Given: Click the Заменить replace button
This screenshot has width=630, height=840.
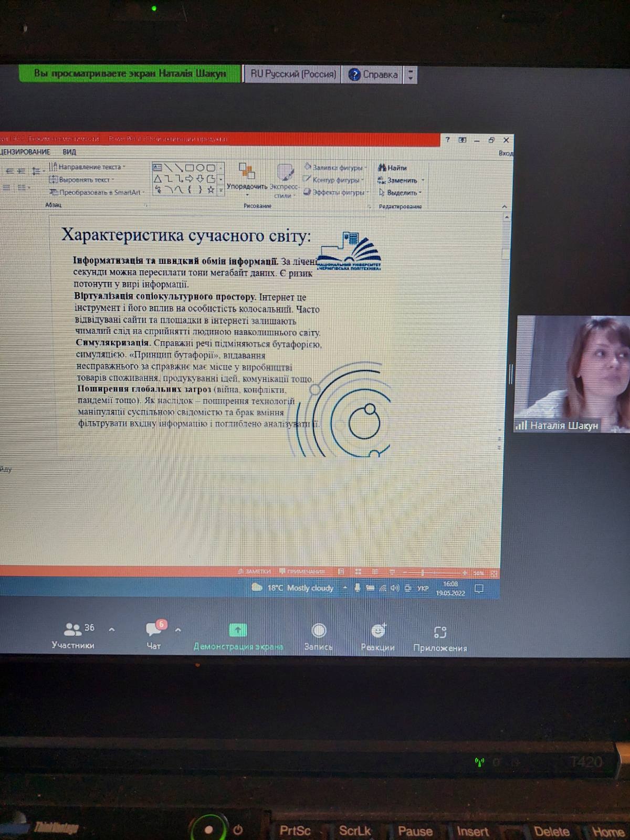Looking at the screenshot, I should click(x=401, y=180).
